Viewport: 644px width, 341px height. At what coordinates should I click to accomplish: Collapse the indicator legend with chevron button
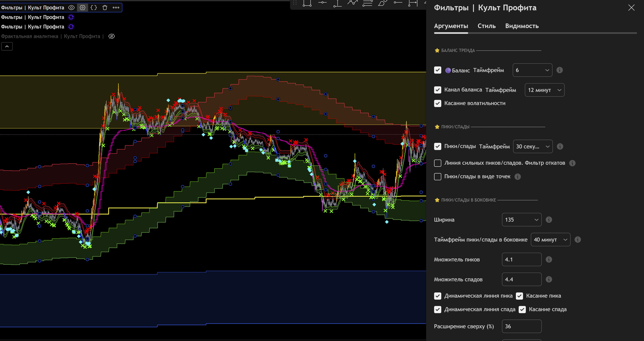point(7,47)
